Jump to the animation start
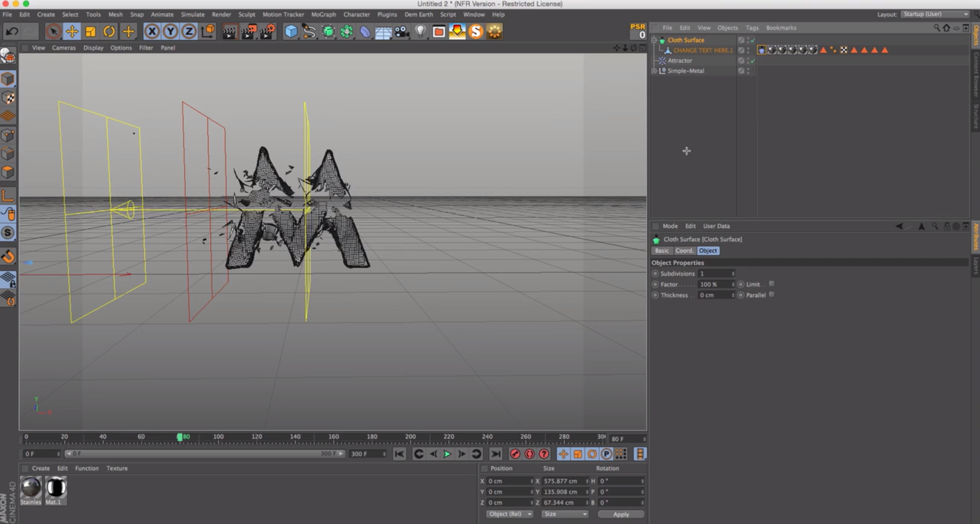The image size is (980, 524). [x=399, y=454]
